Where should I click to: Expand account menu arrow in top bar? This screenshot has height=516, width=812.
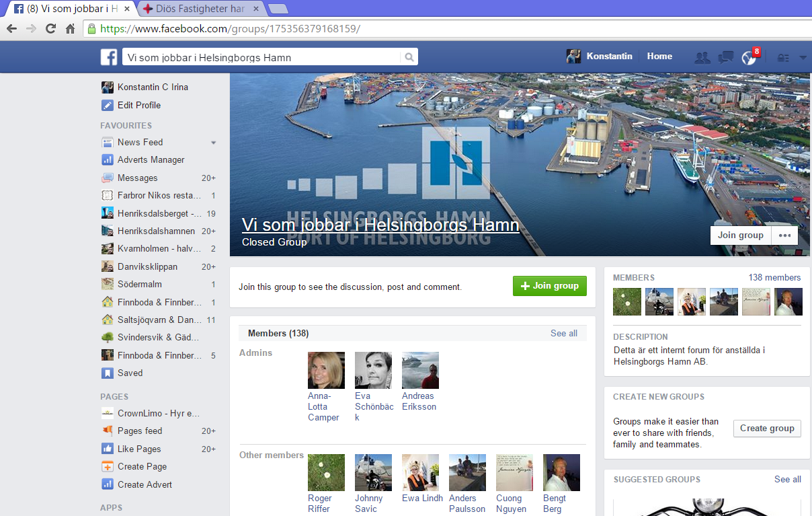click(x=803, y=59)
